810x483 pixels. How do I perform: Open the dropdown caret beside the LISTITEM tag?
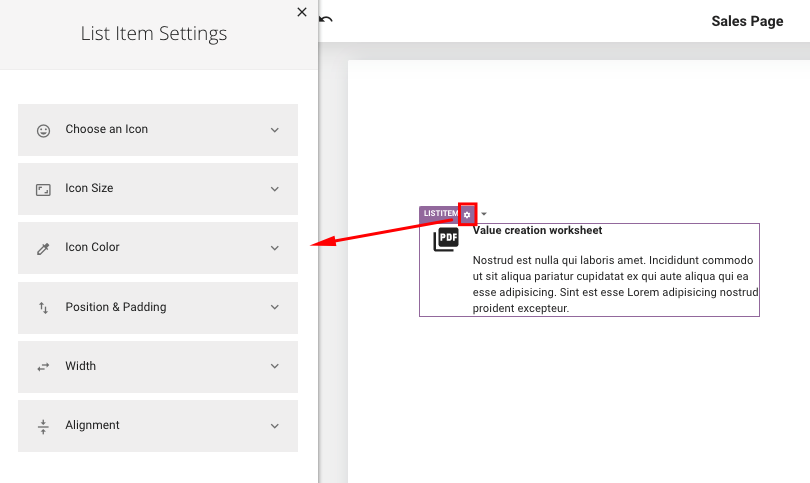[x=484, y=214]
